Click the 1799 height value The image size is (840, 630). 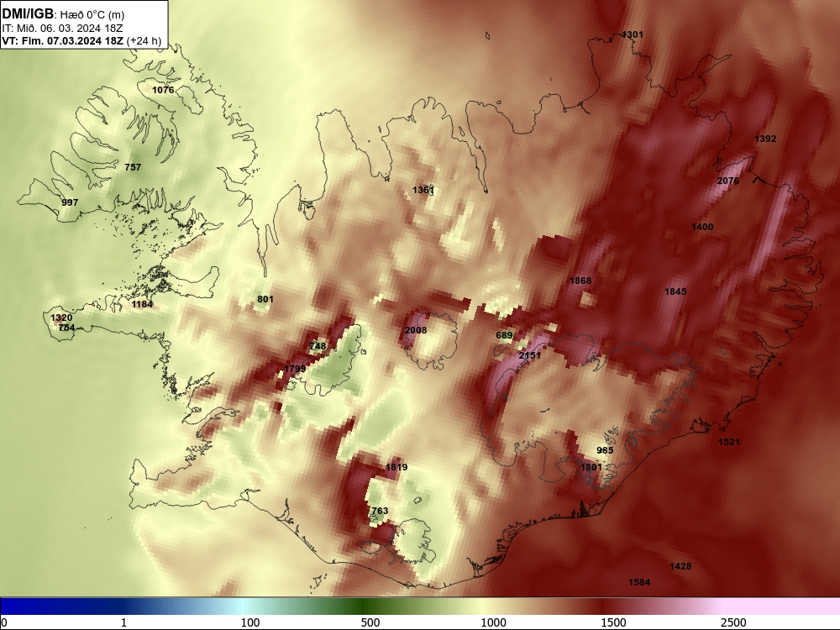point(295,369)
